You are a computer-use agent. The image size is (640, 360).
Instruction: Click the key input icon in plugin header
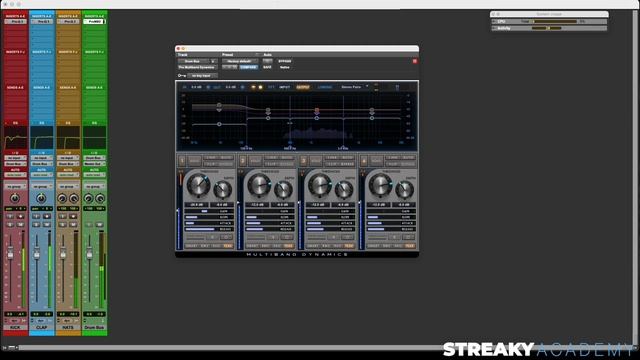pyautogui.click(x=182, y=76)
